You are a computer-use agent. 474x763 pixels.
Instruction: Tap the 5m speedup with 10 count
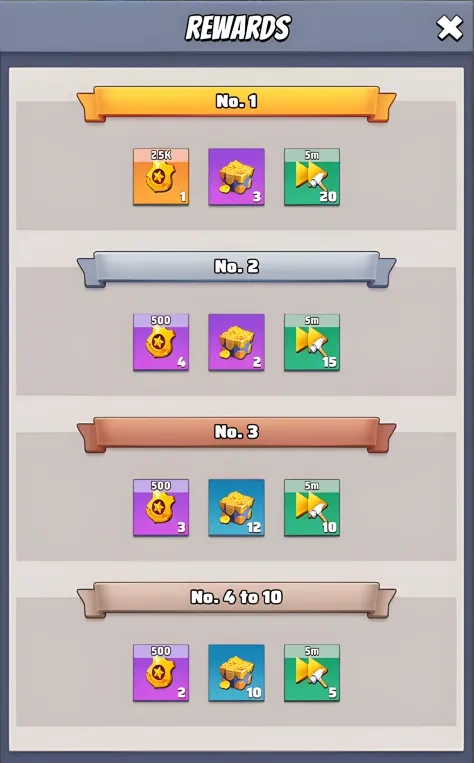click(312, 508)
